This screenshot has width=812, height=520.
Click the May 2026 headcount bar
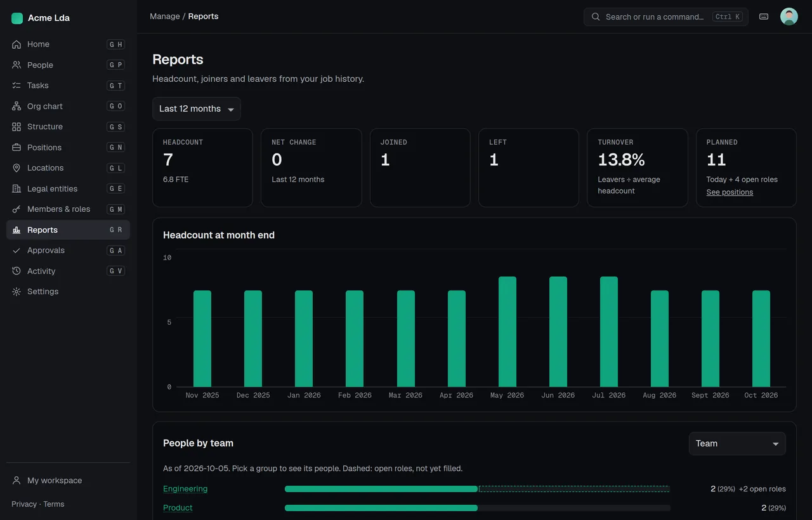pos(507,332)
